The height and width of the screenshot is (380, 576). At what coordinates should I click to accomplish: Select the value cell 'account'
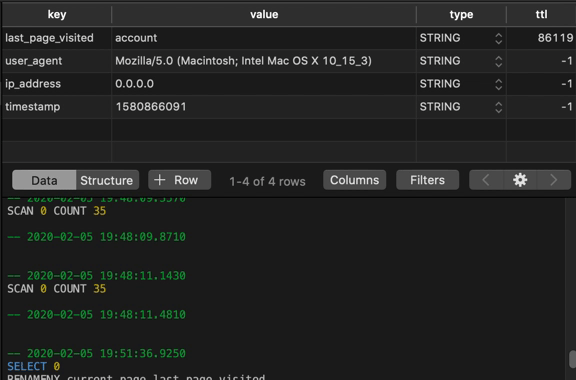[x=264, y=38]
